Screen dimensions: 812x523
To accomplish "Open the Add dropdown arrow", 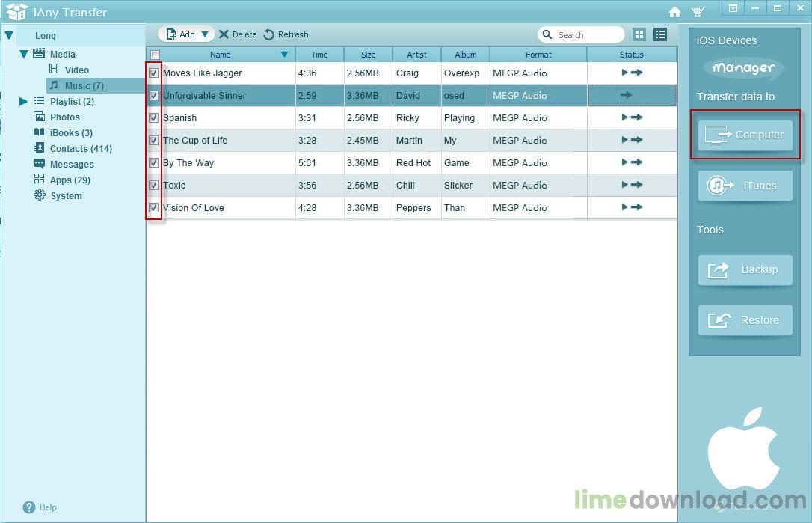I will 205,34.
